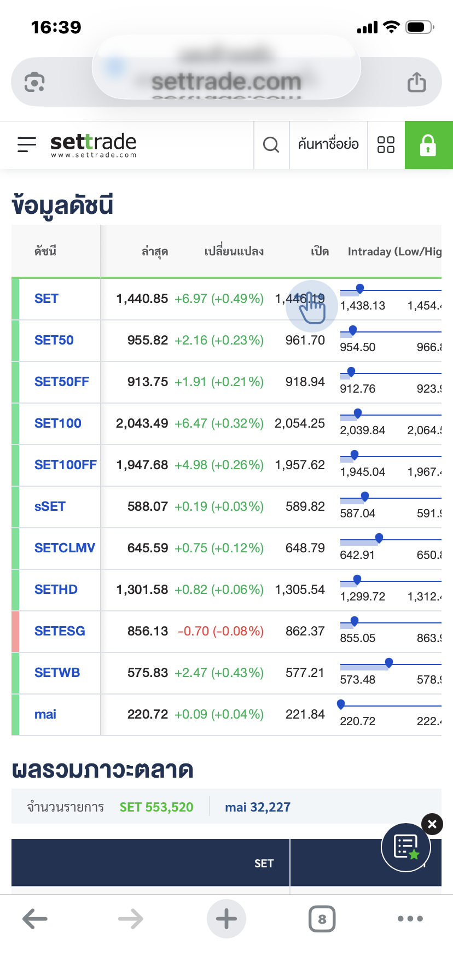Select the SET market summary tab
Viewport: 453px width, 980px height.
pyautogui.click(x=264, y=863)
